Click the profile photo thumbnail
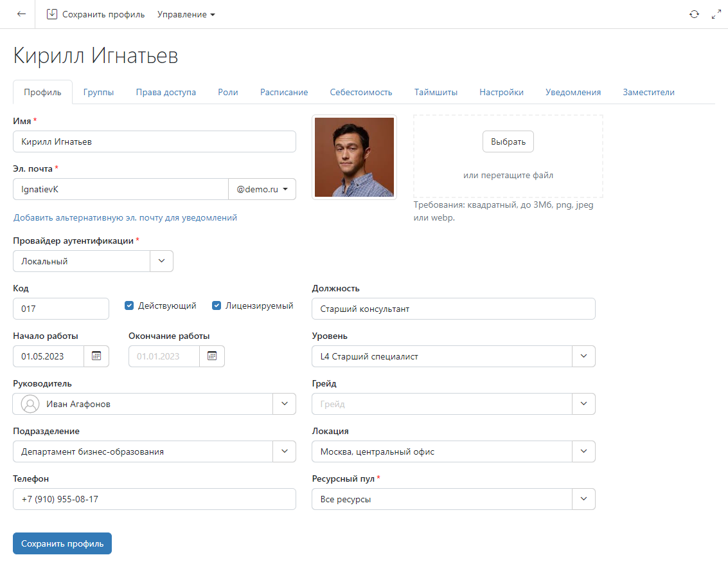The height and width of the screenshot is (564, 728). (354, 157)
